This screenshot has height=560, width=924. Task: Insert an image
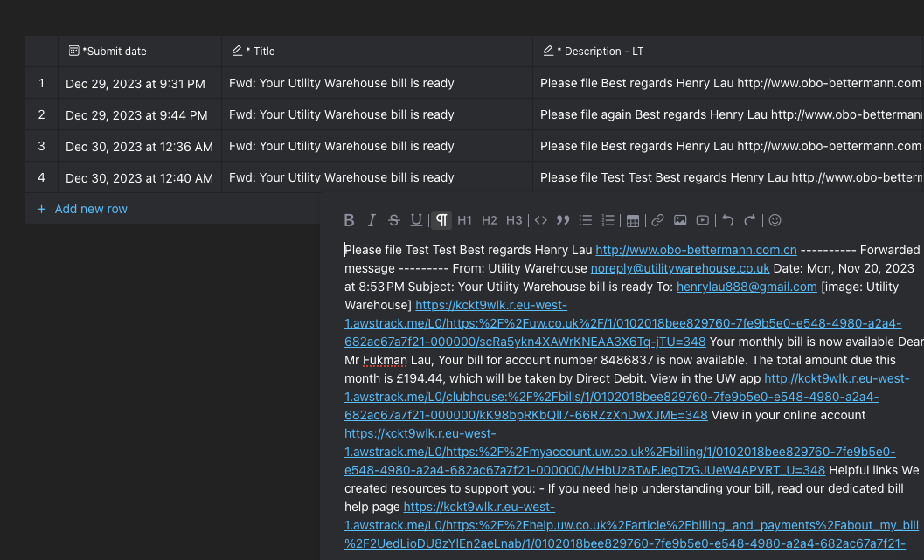pos(680,220)
